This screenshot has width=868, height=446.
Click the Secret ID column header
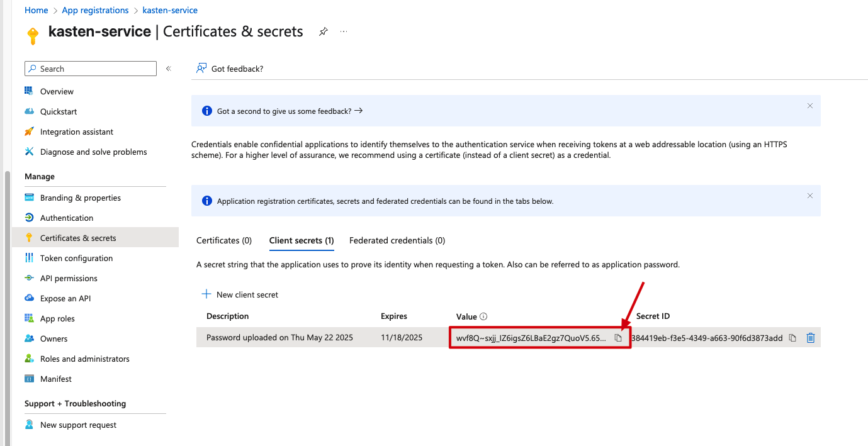(x=653, y=316)
